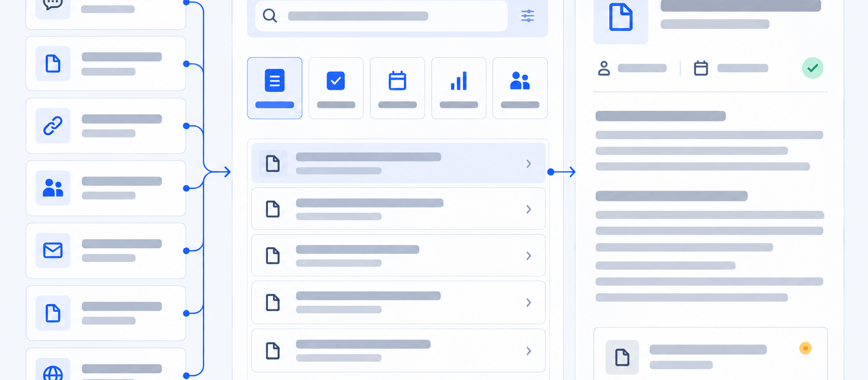Open the filter sliders beside the search bar
Screen dimensions: 868x380
(x=527, y=16)
